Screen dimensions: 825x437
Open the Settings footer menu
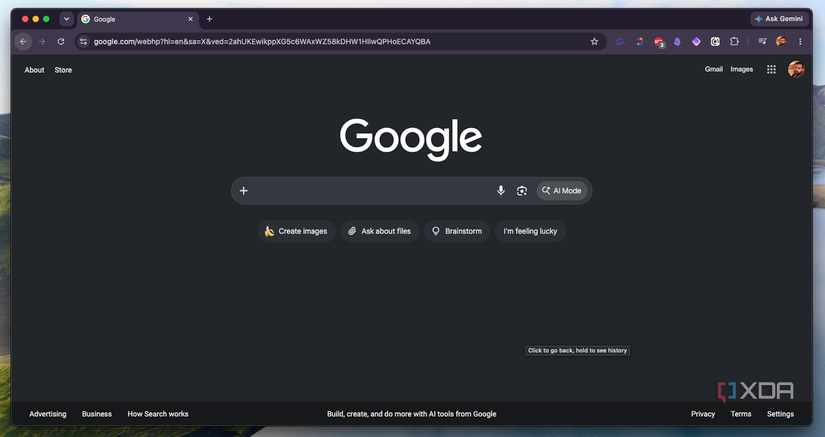[780, 414]
